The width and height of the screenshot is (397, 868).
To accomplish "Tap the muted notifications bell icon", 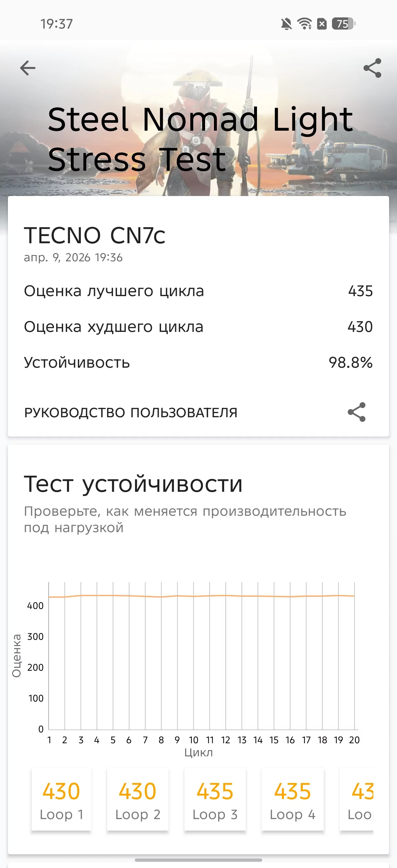I will pyautogui.click(x=286, y=24).
